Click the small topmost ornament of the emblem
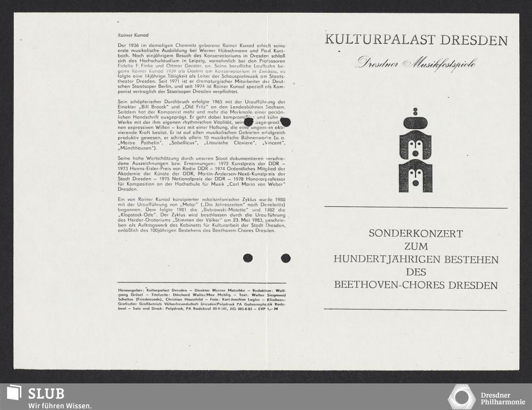 tap(415, 111)
